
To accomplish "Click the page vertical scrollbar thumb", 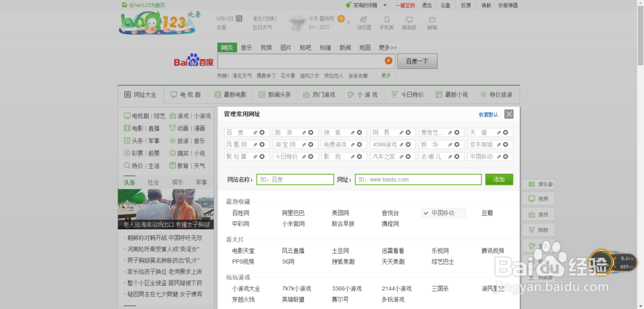I will click(641, 34).
